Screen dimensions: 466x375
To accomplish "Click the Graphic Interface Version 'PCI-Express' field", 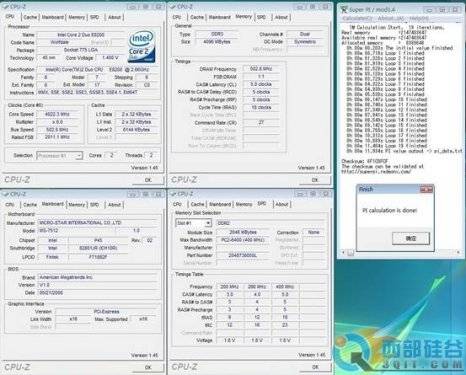I will (106, 312).
